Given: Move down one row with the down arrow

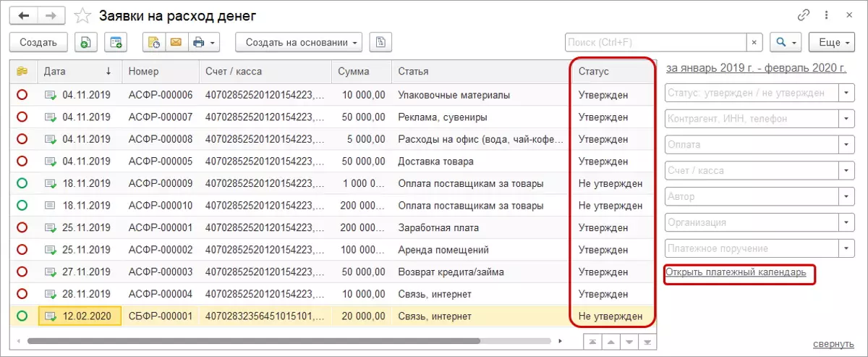Looking at the screenshot, I should [x=630, y=341].
